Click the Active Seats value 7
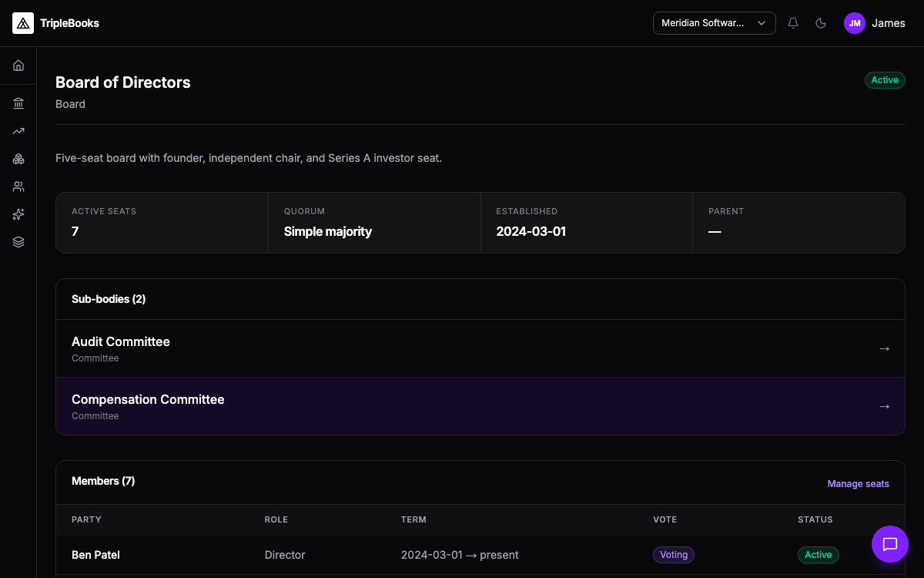Viewport: 924px width, 578px height. pyautogui.click(x=75, y=231)
